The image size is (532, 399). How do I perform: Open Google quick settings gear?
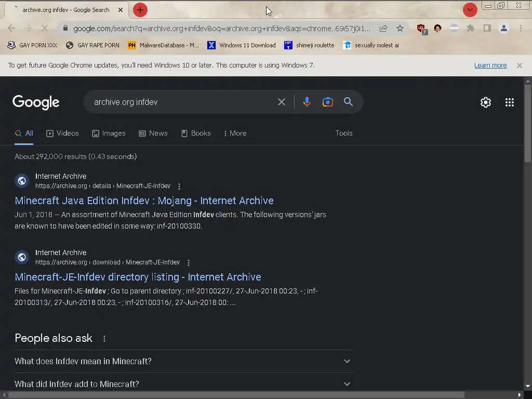tap(486, 102)
